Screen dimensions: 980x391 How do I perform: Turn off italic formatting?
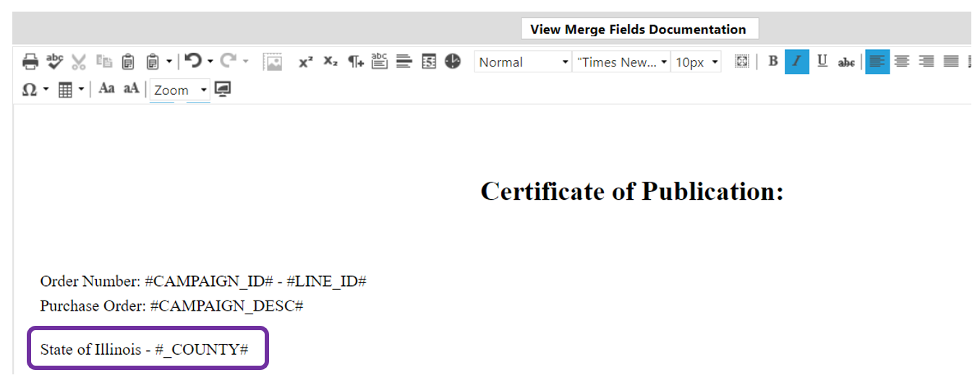(796, 62)
